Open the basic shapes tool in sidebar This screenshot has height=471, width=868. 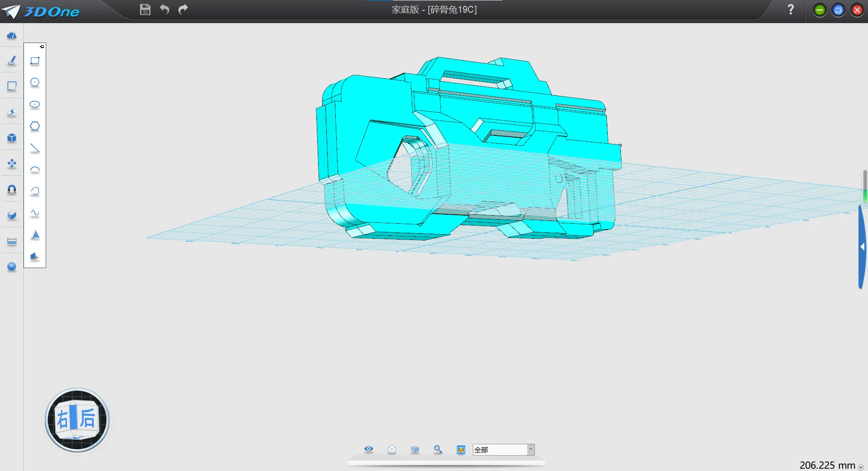pos(12,35)
